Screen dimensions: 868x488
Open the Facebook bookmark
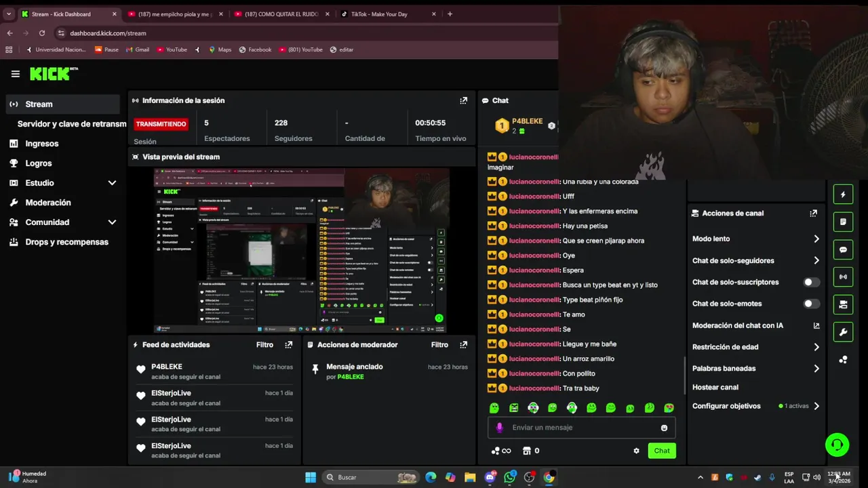pyautogui.click(x=255, y=49)
